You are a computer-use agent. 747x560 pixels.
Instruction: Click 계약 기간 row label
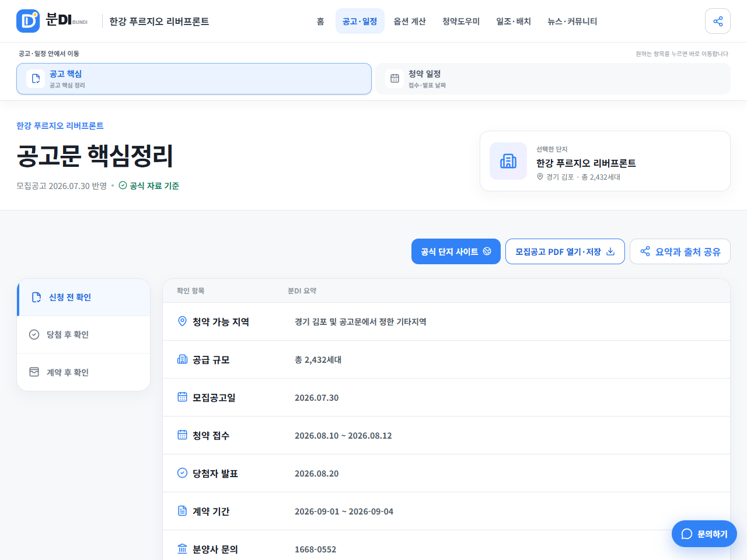click(x=211, y=511)
